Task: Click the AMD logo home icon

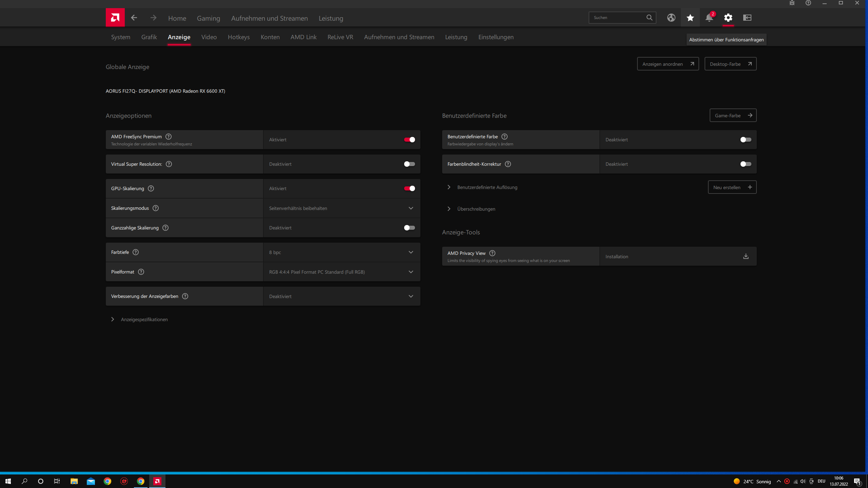Action: (115, 18)
